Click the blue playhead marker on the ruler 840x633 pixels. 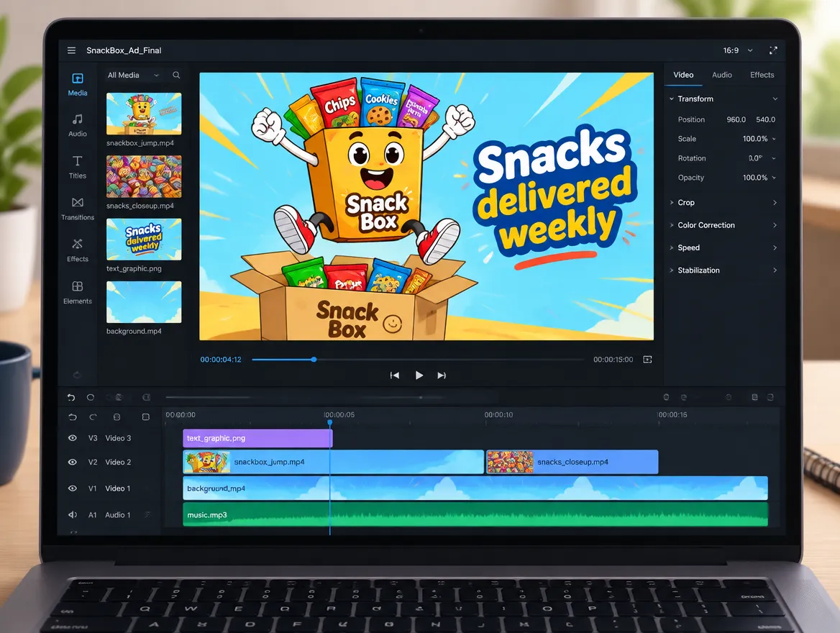point(330,423)
